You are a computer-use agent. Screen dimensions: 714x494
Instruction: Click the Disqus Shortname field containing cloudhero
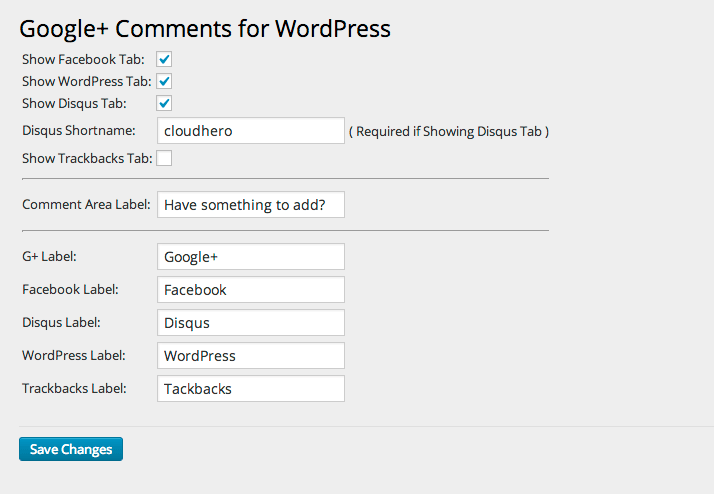coord(251,131)
